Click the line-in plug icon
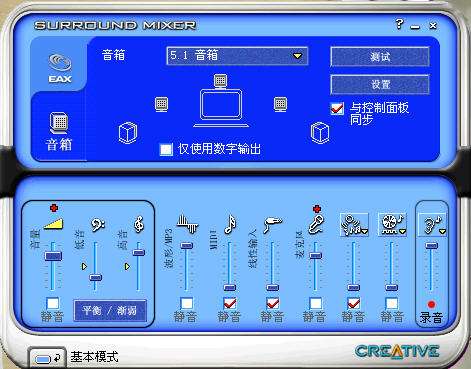This screenshot has width=471, height=369. (273, 225)
